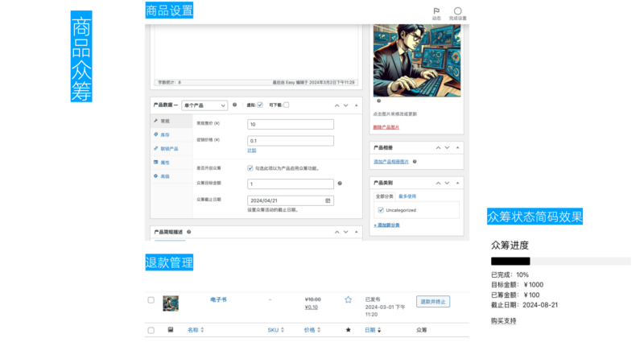Click the 添加产品相册图片 link
This screenshot has height=363, width=644.
(391, 162)
